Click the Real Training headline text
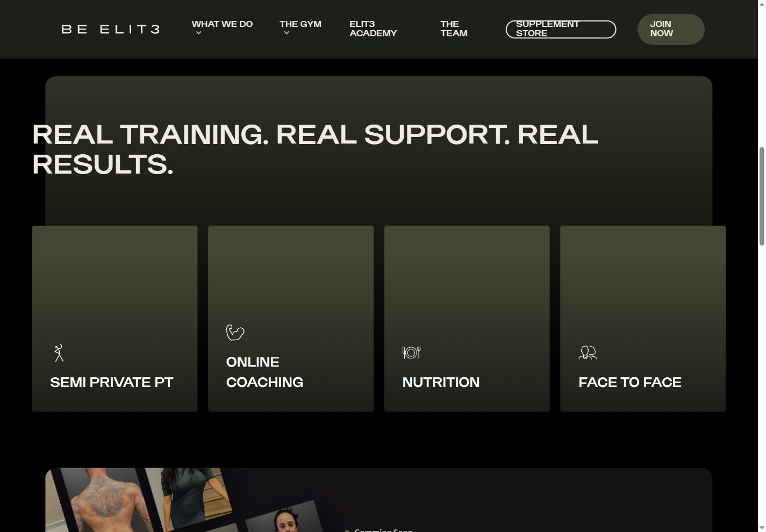 point(315,149)
